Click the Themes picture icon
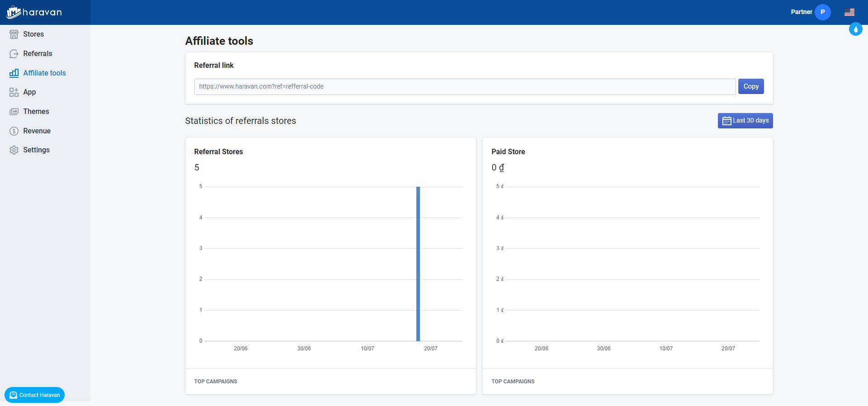Screen dimensions: 868x406 tap(14, 112)
